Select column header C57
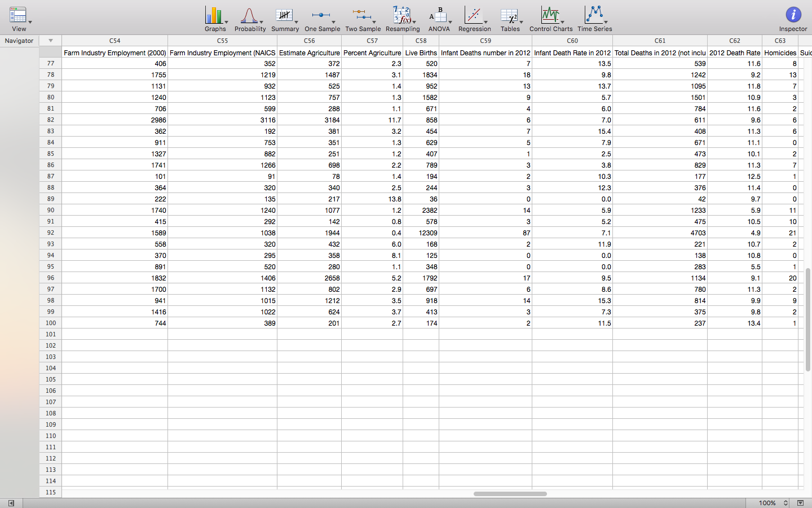Viewport: 812px width, 508px height. coord(372,41)
